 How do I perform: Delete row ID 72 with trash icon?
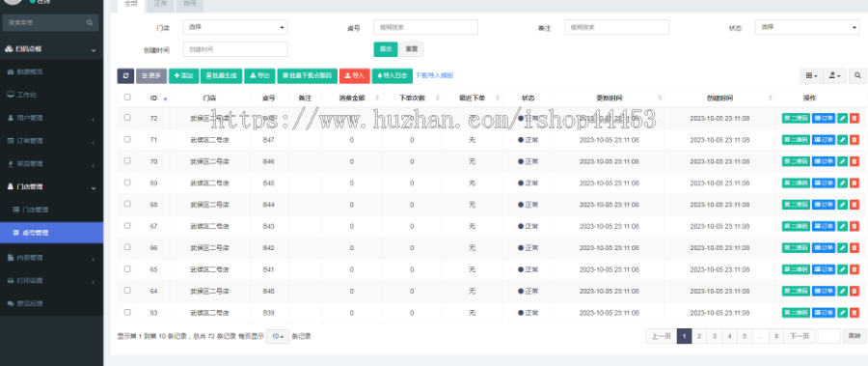pyautogui.click(x=854, y=118)
